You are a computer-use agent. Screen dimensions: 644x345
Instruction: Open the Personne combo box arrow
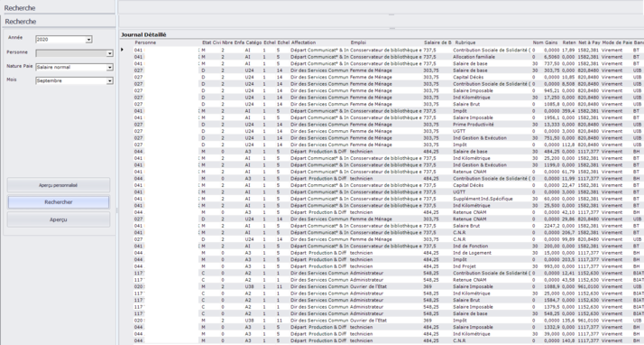tap(110, 53)
